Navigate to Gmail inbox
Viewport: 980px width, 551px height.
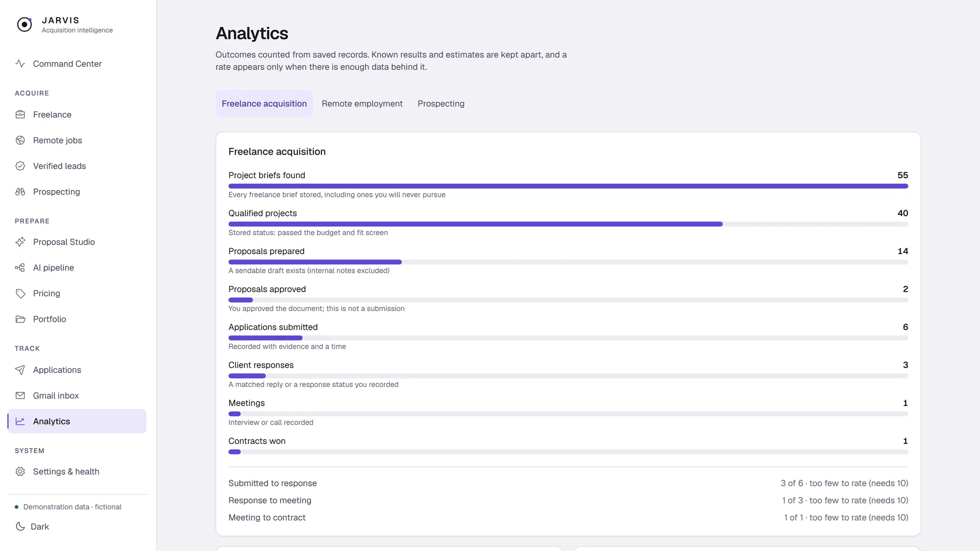click(x=77, y=395)
